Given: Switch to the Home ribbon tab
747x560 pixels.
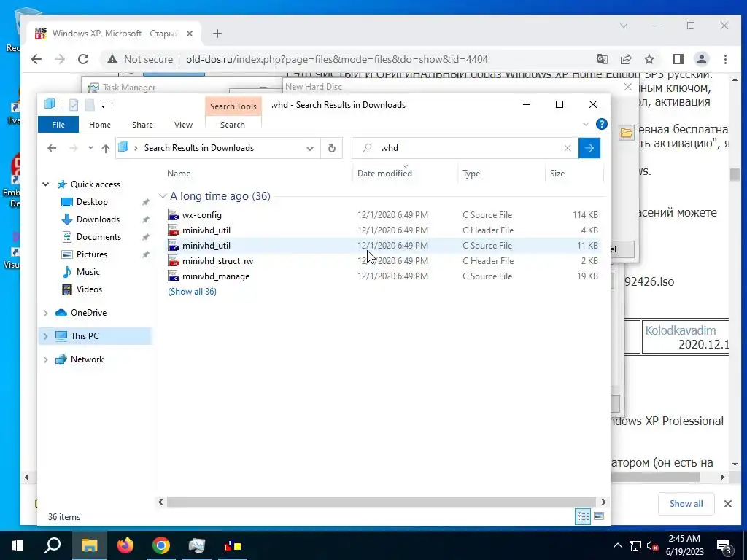Looking at the screenshot, I should pyautogui.click(x=99, y=125).
